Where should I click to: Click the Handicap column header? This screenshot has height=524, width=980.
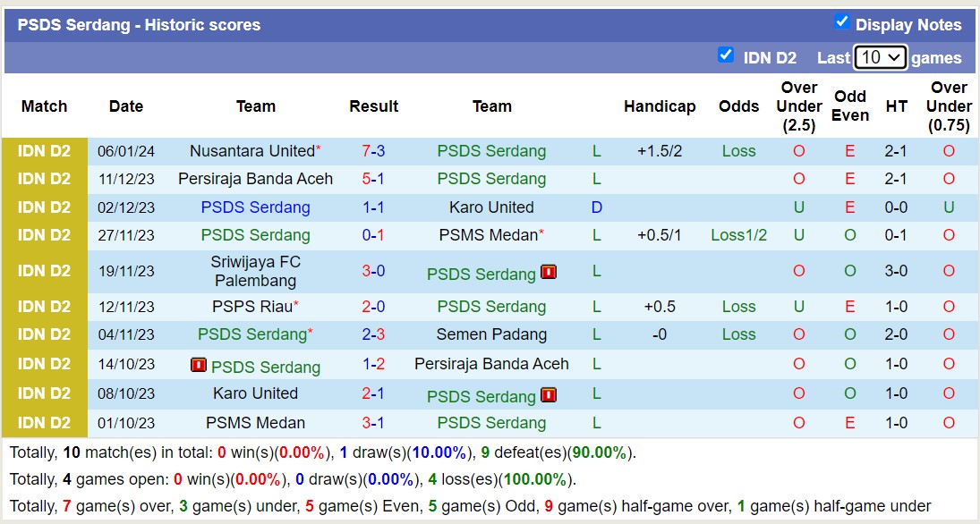coord(660,106)
